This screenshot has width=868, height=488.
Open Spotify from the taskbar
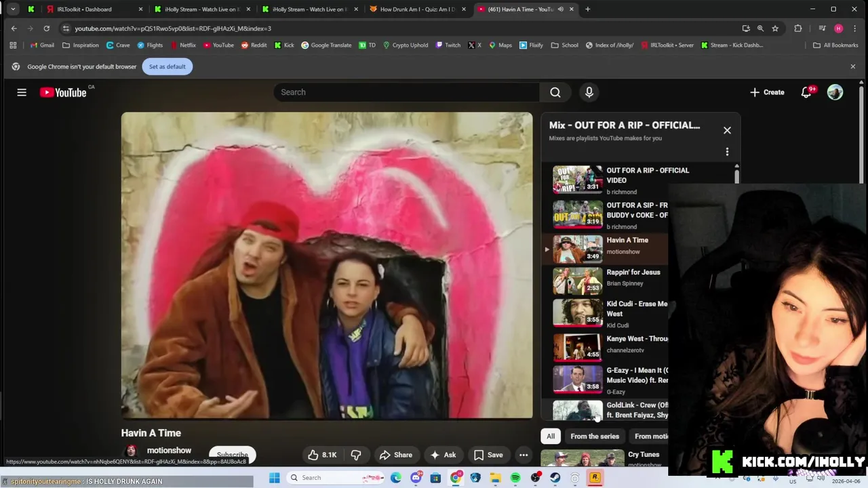(x=515, y=478)
